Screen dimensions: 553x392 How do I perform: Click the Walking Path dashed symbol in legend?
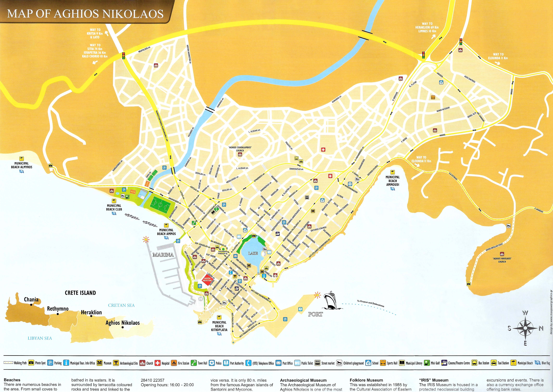[8, 363]
